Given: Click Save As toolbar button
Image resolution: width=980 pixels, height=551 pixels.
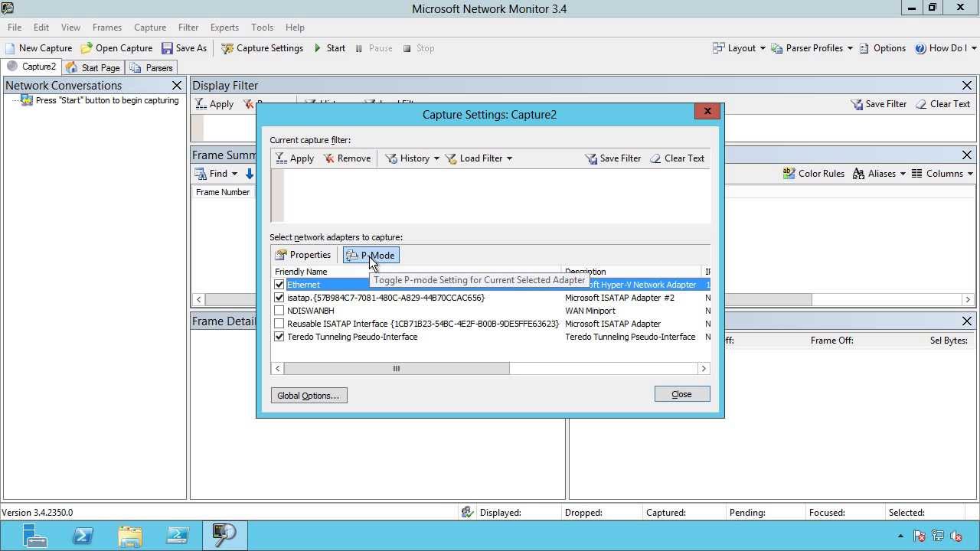Looking at the screenshot, I should 184,48.
